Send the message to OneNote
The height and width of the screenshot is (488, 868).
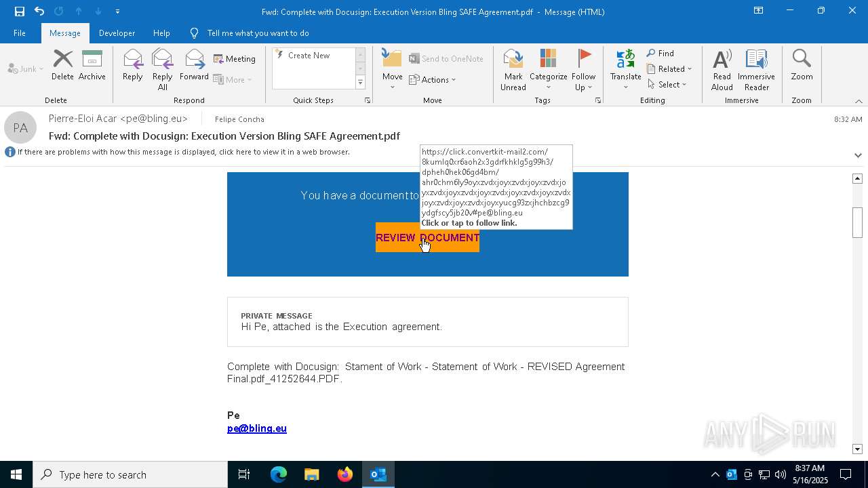pyautogui.click(x=446, y=59)
